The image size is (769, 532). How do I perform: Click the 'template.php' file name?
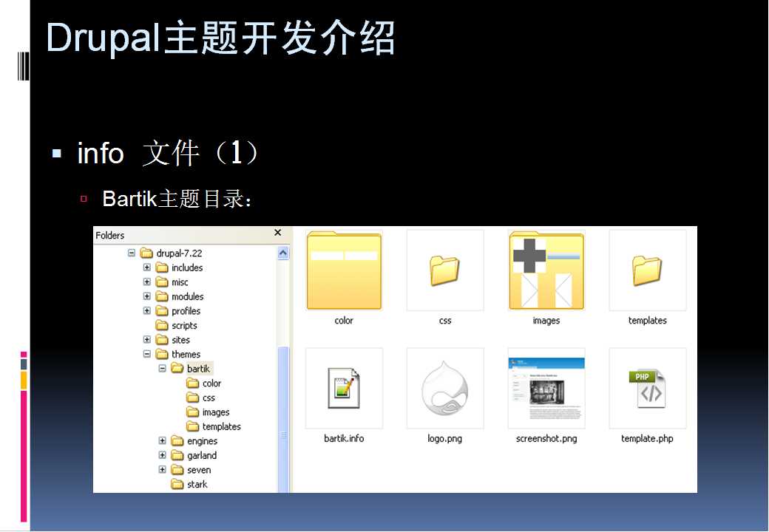648,438
